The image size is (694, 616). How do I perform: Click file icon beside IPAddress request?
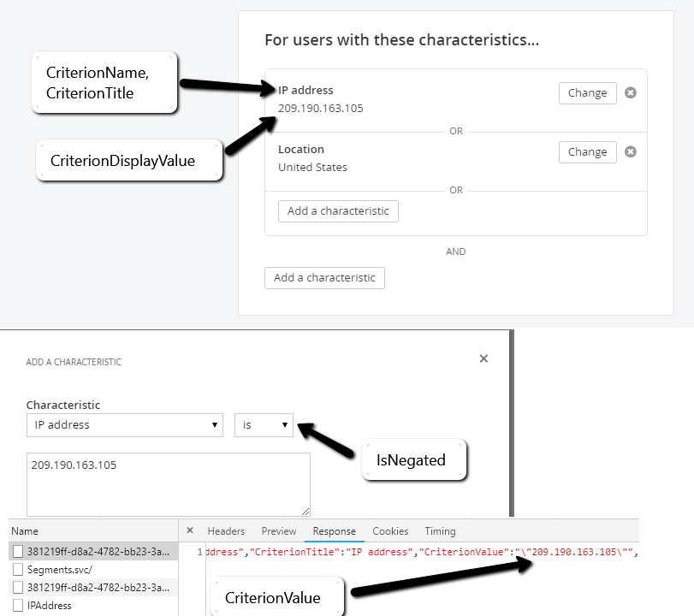[18, 605]
